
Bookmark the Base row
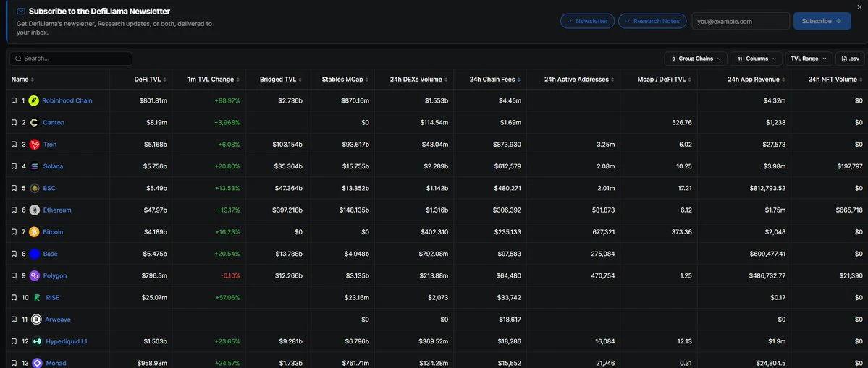14,254
